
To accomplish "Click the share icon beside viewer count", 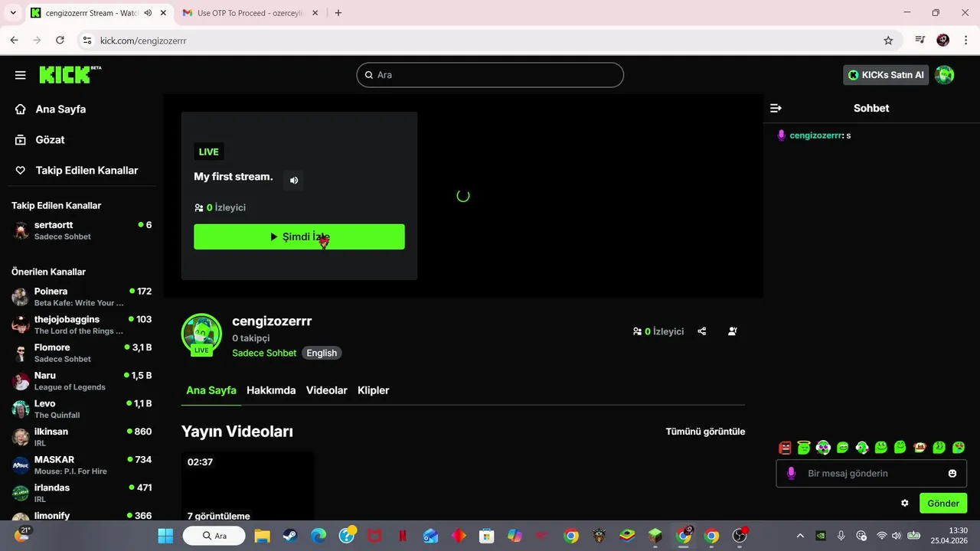I will point(702,331).
